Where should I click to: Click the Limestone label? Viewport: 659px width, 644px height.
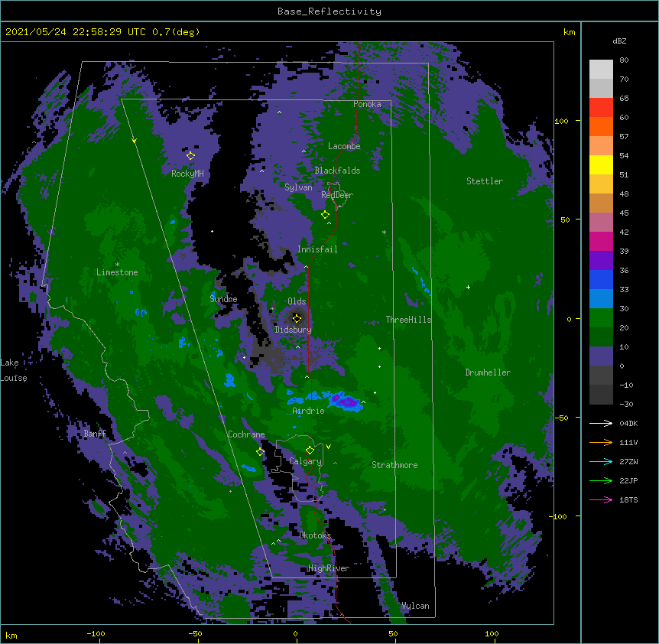coord(117,272)
